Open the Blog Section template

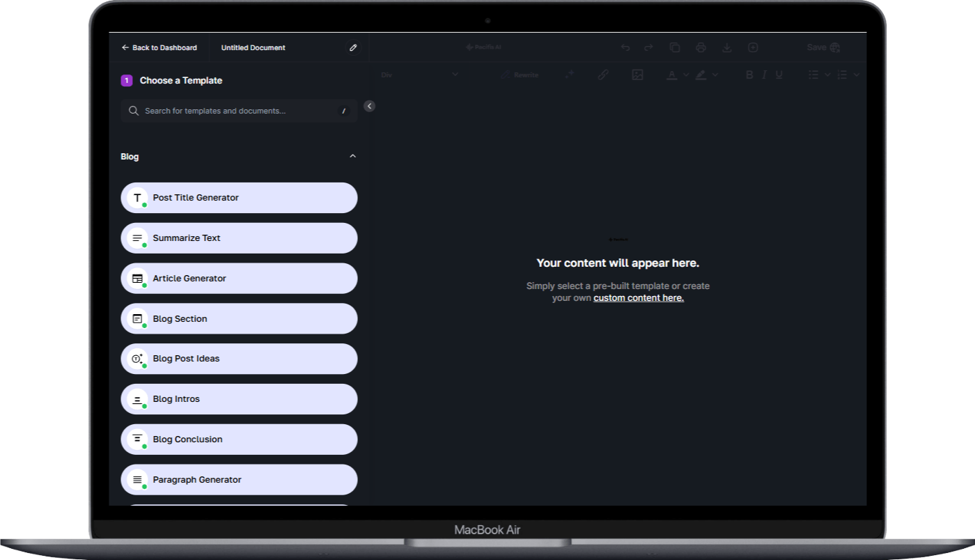tap(239, 319)
